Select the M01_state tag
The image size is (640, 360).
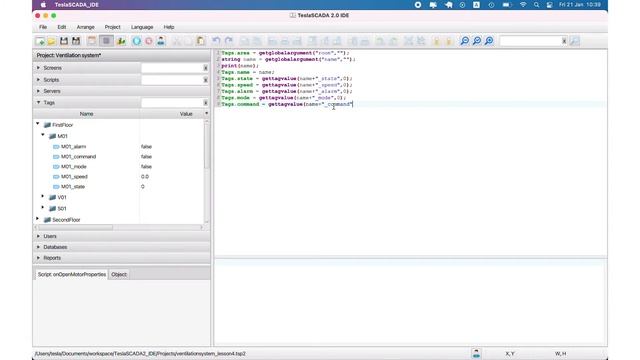tap(73, 187)
